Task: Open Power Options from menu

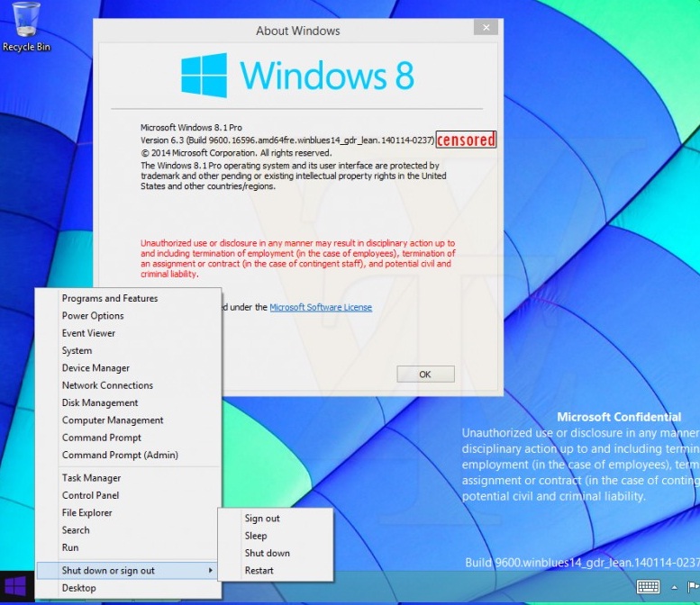Action: click(x=129, y=316)
